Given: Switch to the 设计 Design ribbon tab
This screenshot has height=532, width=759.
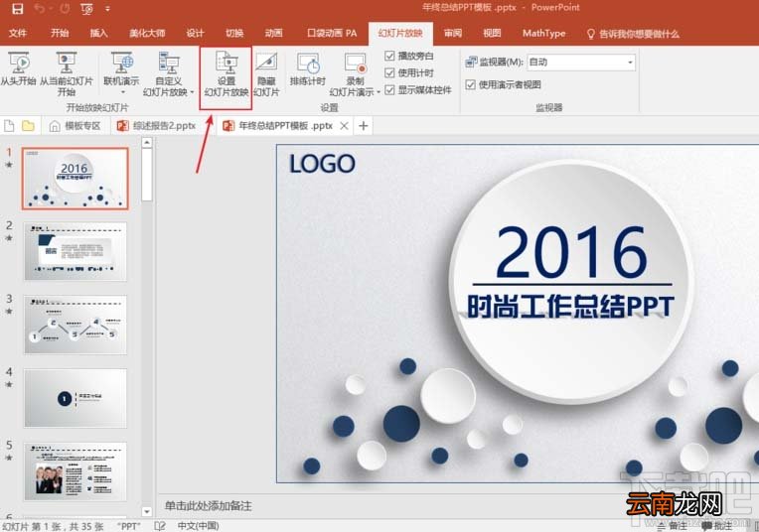Looking at the screenshot, I should (195, 33).
